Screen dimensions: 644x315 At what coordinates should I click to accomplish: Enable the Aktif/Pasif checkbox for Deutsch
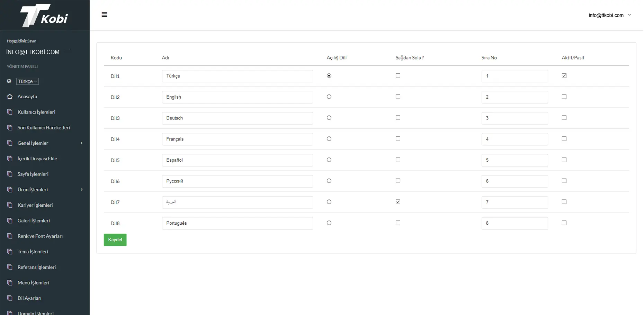[x=564, y=118]
